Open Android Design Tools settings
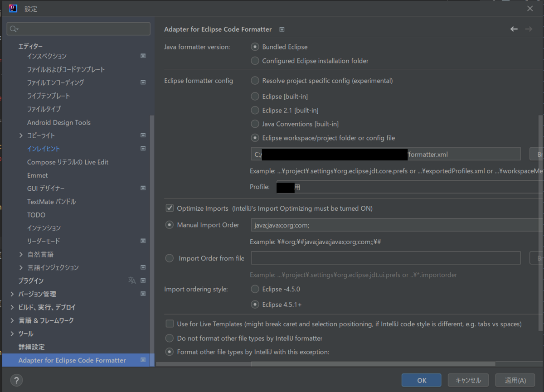The height and width of the screenshot is (392, 544). 59,122
